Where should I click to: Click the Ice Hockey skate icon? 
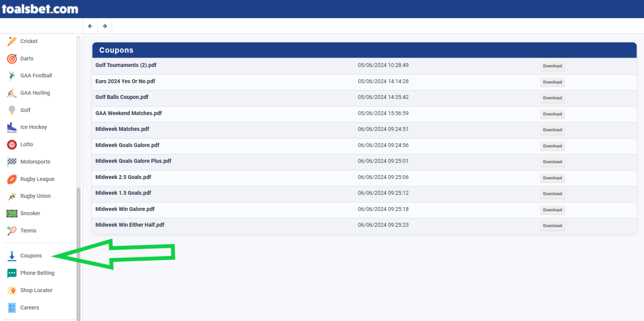click(x=12, y=127)
